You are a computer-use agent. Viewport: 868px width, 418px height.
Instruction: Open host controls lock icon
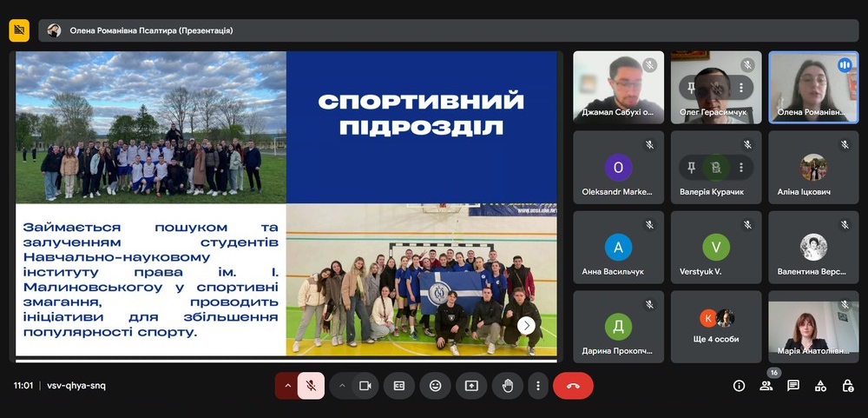[848, 386]
